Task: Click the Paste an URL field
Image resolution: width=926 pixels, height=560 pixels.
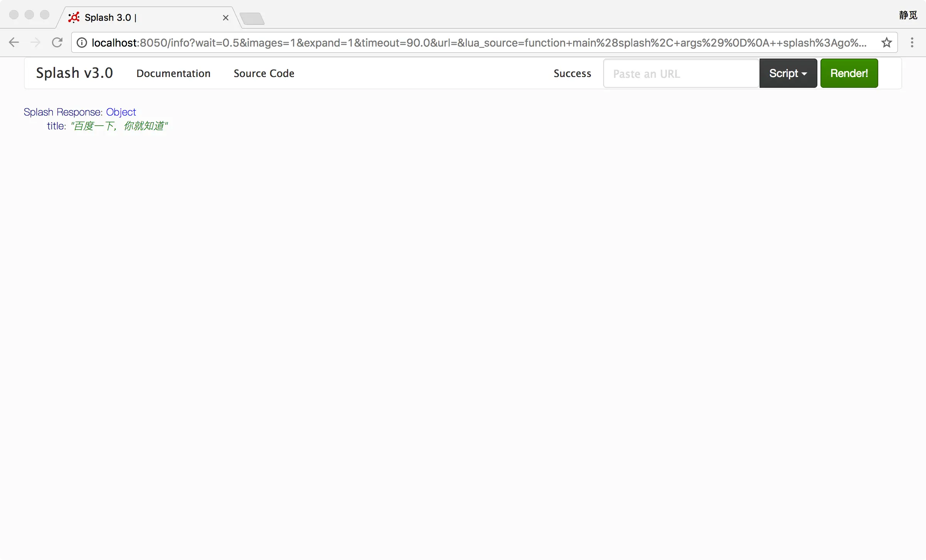Action: pyautogui.click(x=681, y=74)
